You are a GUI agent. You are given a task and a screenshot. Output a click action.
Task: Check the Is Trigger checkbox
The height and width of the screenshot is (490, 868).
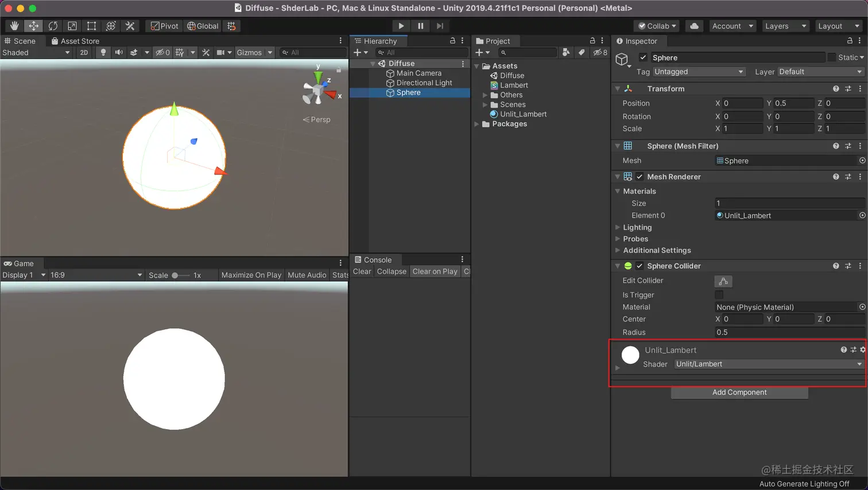(x=719, y=295)
